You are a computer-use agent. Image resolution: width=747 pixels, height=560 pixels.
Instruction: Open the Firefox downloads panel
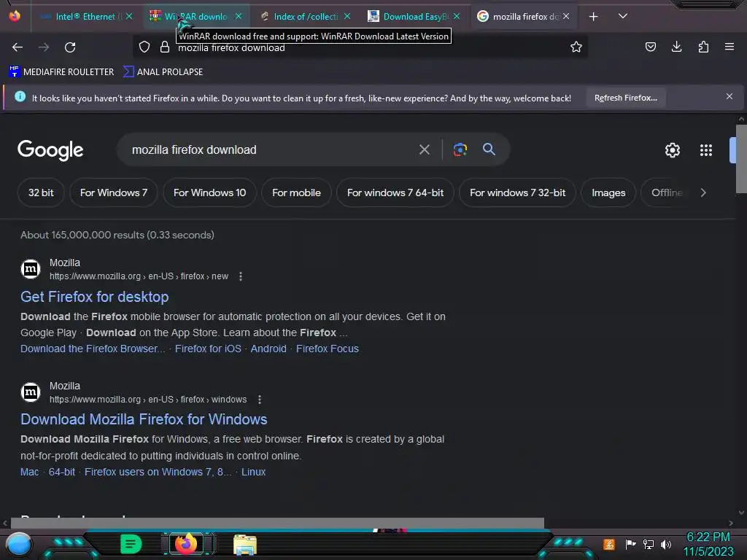[676, 47]
